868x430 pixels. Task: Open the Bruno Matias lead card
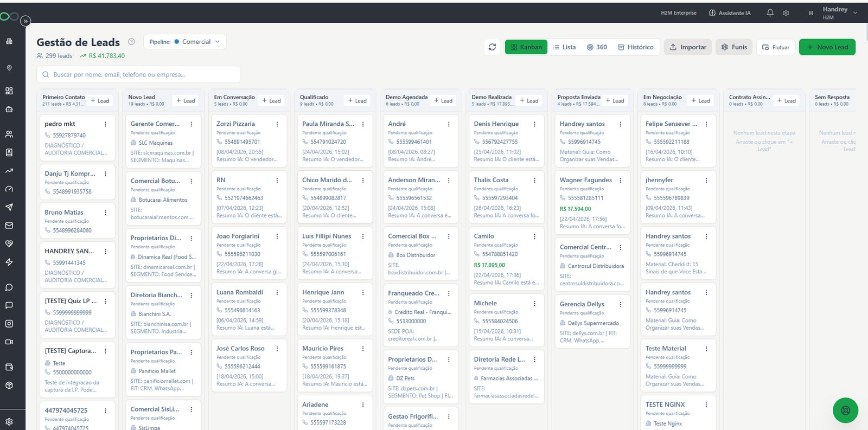pyautogui.click(x=77, y=221)
